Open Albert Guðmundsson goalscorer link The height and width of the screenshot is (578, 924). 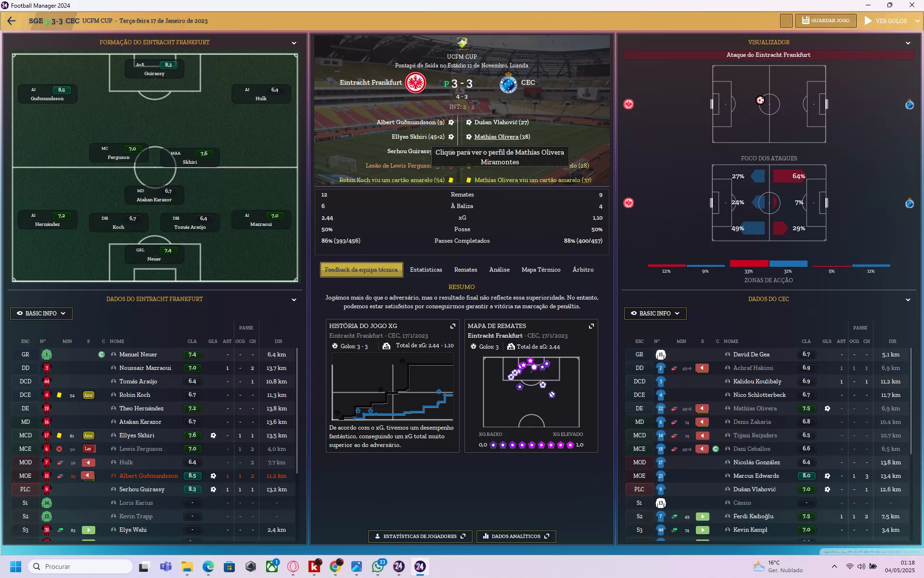pyautogui.click(x=411, y=122)
